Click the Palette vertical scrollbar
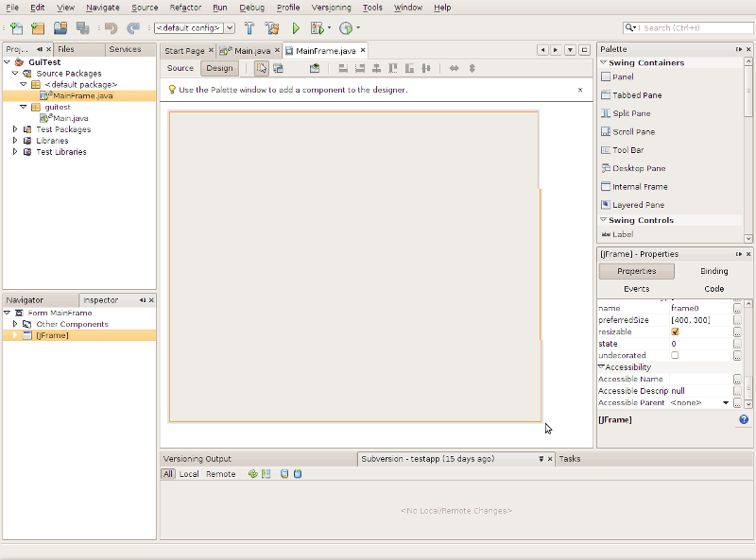Viewport: 756px width, 560px height. coord(748,149)
